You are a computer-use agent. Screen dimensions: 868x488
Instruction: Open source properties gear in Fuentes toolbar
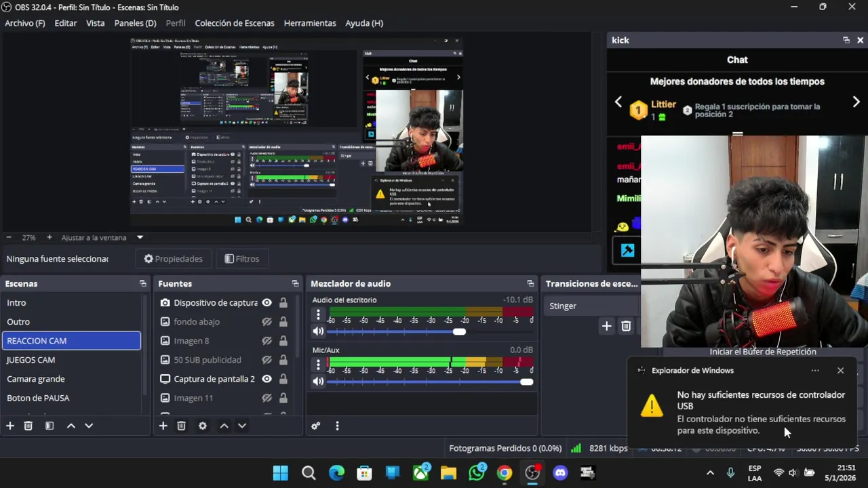click(x=202, y=426)
